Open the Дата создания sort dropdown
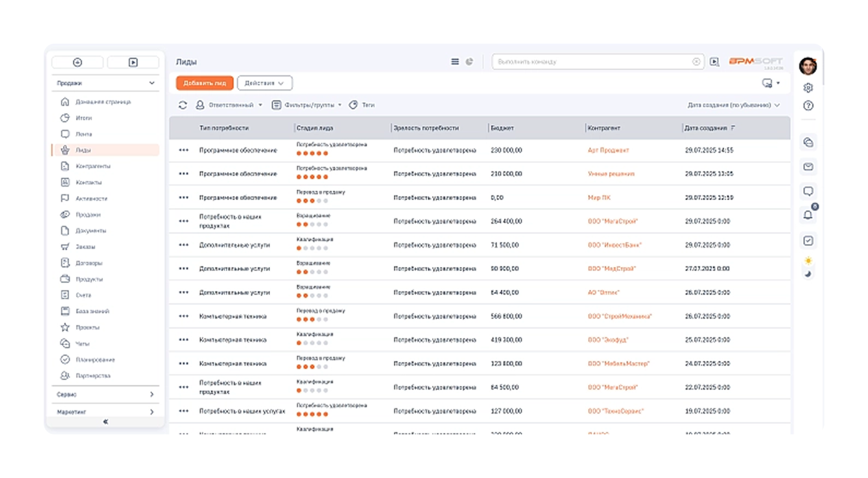This screenshot has height=478, width=868. 733,105
